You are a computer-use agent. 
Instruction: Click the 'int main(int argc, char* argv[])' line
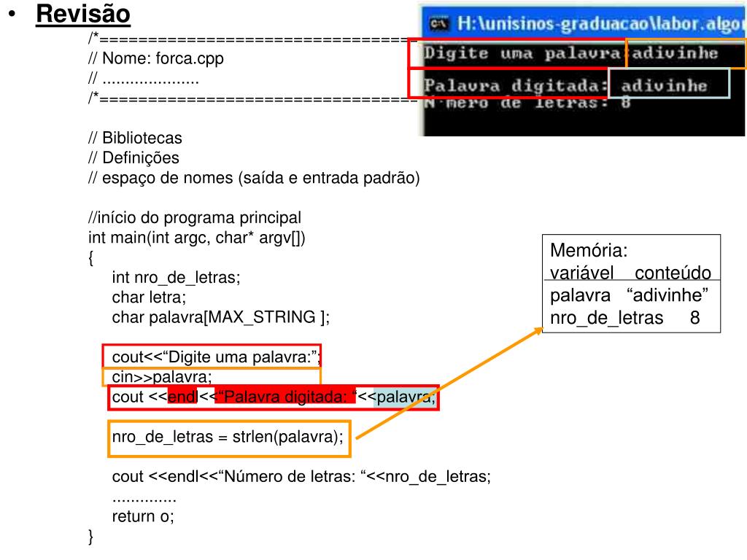(x=197, y=237)
